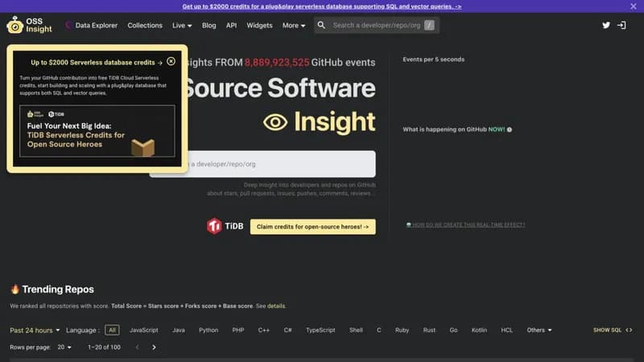The height and width of the screenshot is (362, 644).
Task: Open Up to $2000 Serverless credits link
Action: click(x=97, y=63)
